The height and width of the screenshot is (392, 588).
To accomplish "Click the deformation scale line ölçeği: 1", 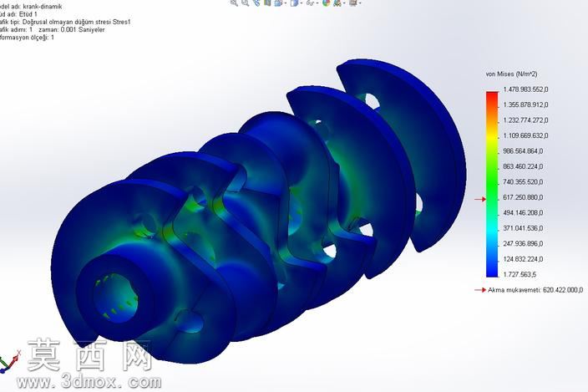I will 27,37.
